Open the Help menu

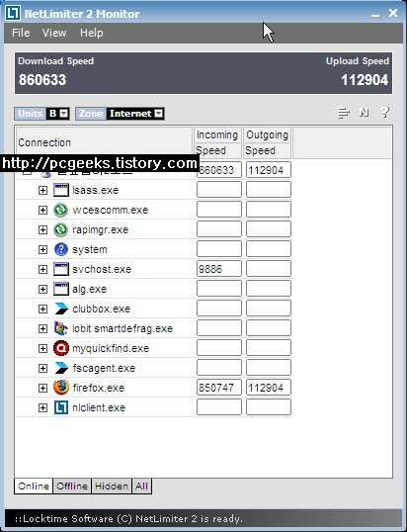(92, 33)
